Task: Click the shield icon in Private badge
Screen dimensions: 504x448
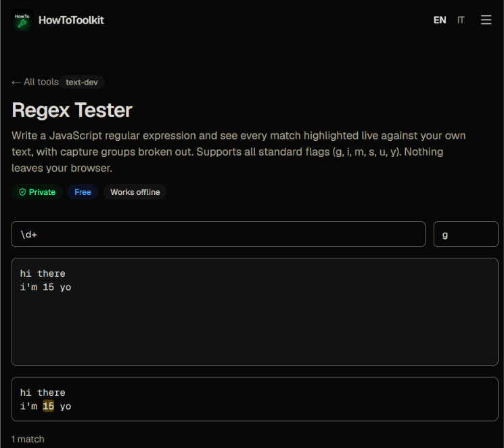Action: pos(22,192)
